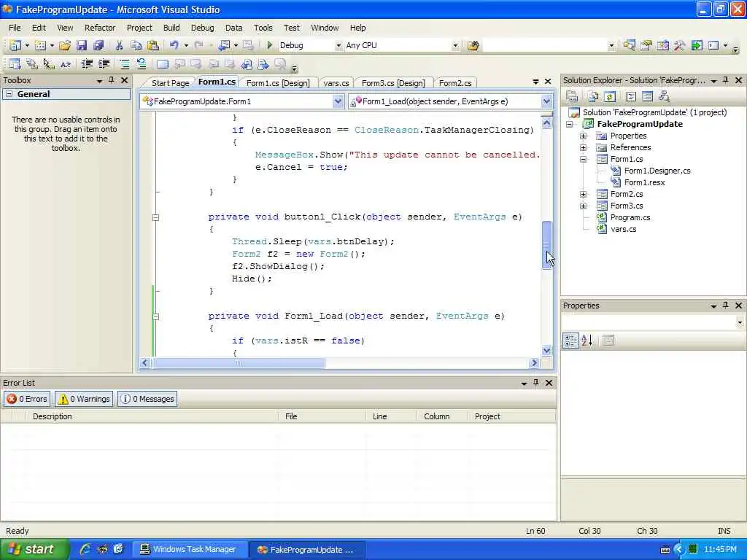Open Solution Explorer via toolbar icon
This screenshot has height=560, width=747.
(x=630, y=45)
